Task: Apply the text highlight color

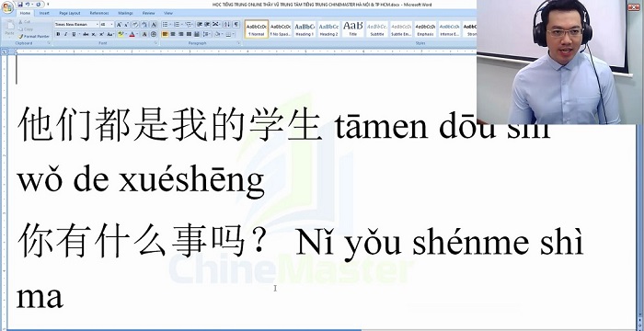Action: 121,34
